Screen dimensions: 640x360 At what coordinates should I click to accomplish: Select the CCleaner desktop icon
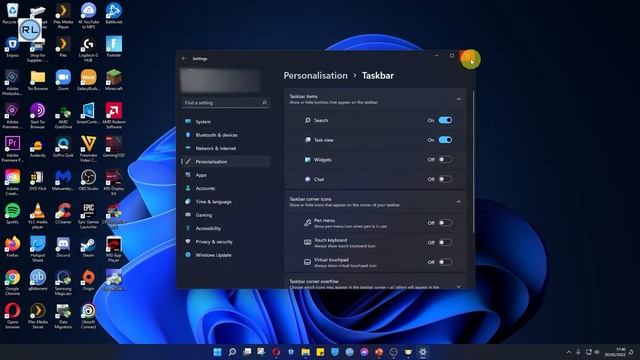coord(63,213)
